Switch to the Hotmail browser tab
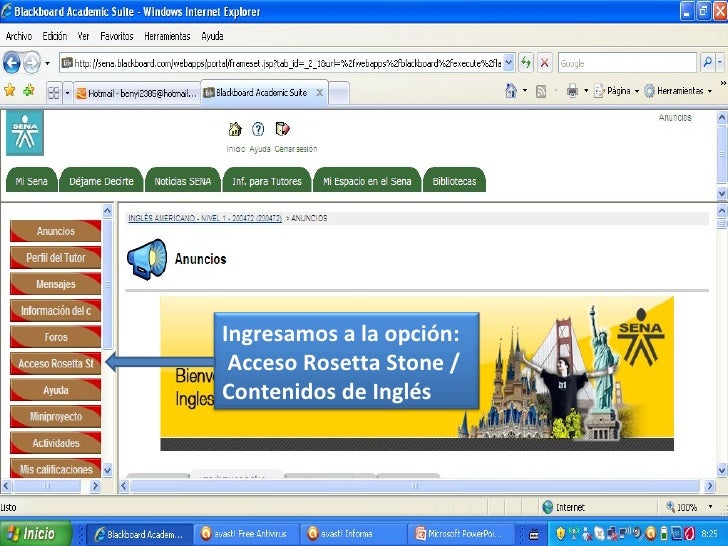Viewport: 728px width, 546px height. pos(137,93)
